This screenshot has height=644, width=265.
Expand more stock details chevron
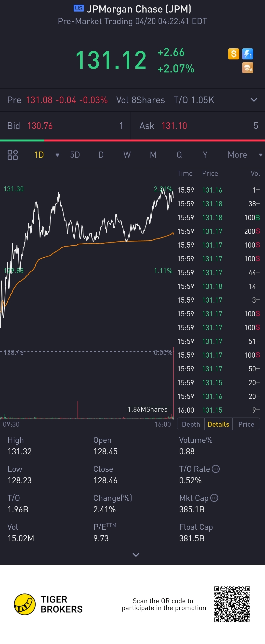coord(136,555)
